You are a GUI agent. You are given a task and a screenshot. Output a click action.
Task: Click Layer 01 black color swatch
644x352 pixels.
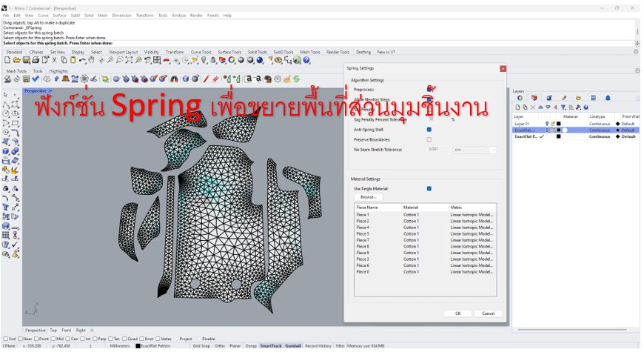coord(559,124)
